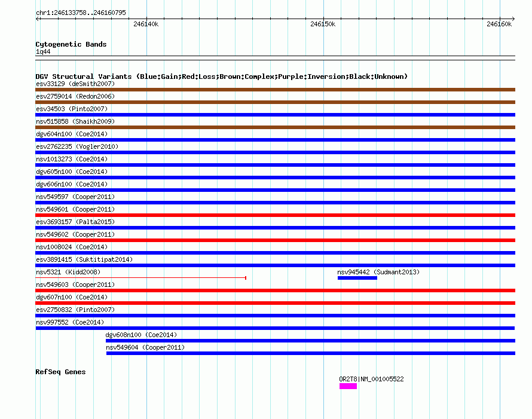532x419 pixels.
Task: Select the brown esv33129 variant bar
Action: click(x=275, y=90)
